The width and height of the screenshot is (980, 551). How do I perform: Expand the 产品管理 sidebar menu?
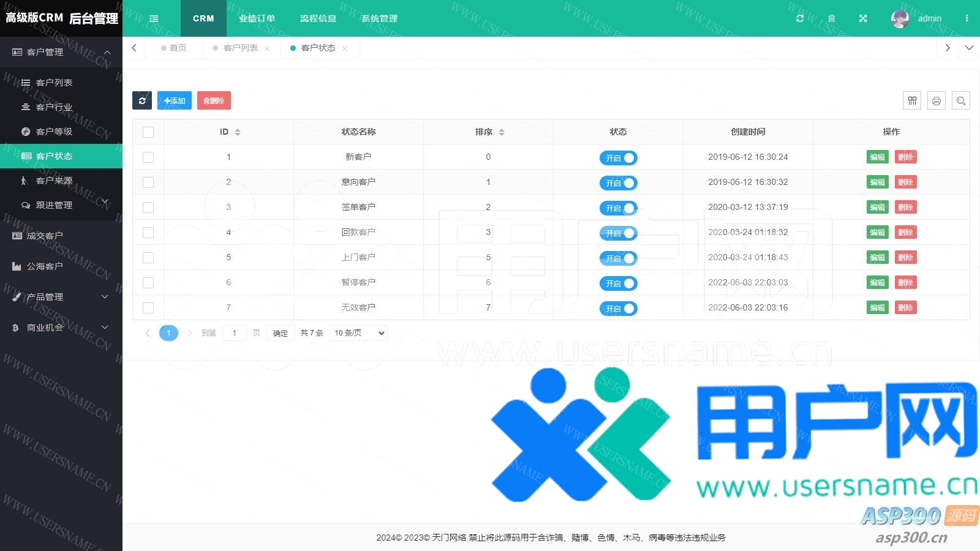pos(61,297)
